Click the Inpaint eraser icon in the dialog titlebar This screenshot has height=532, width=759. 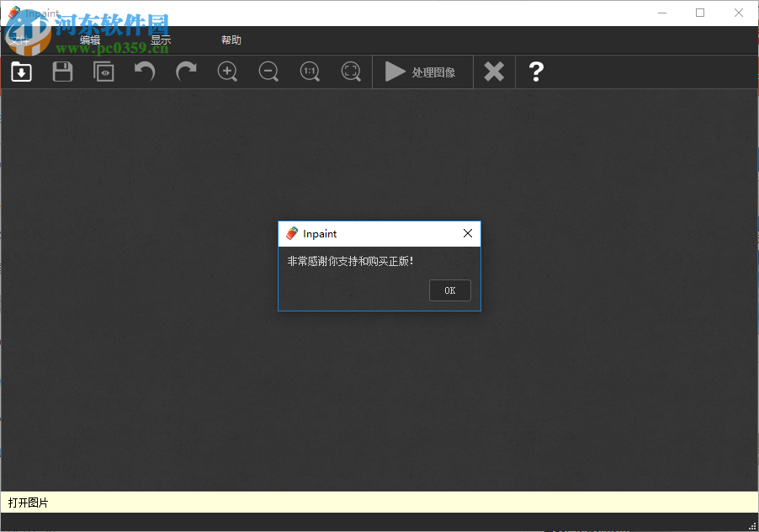click(x=292, y=233)
